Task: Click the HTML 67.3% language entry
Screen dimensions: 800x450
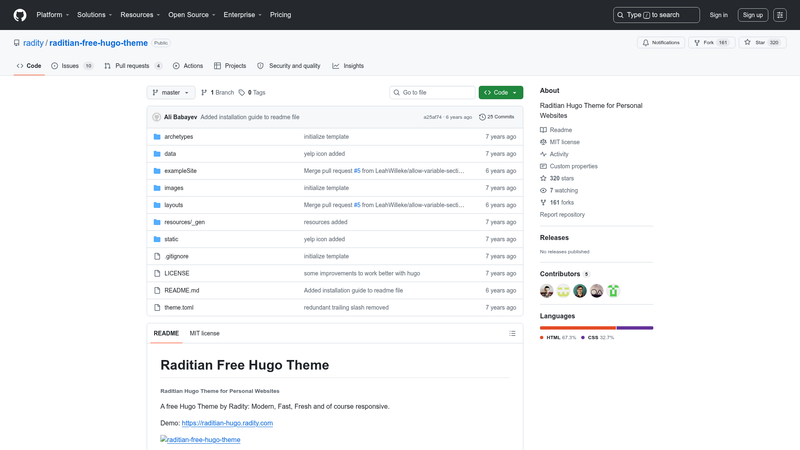Action: pyautogui.click(x=558, y=338)
